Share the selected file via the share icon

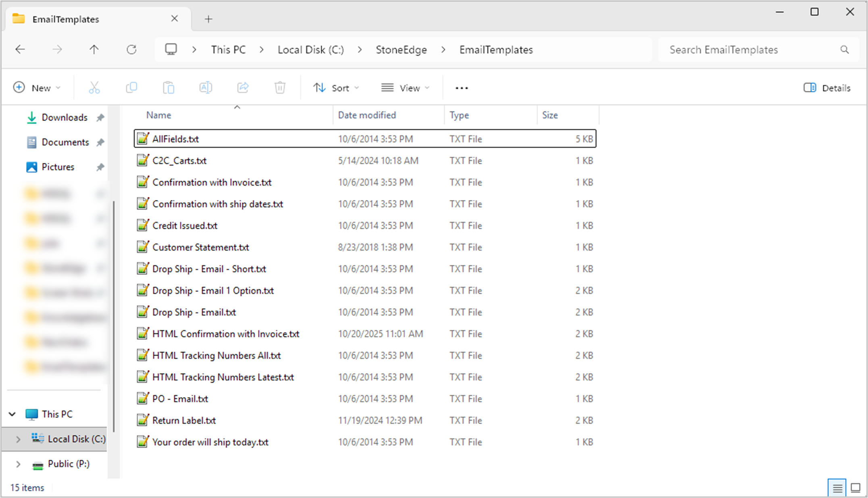click(x=243, y=88)
